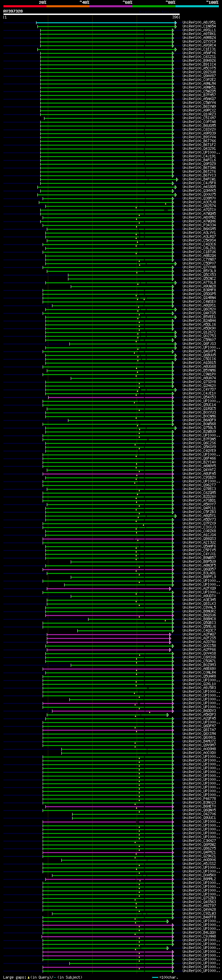The image size is (222, 980).
Task: Select hit label UniRef100_Q9ZSU8
Action: click(199, 72)
